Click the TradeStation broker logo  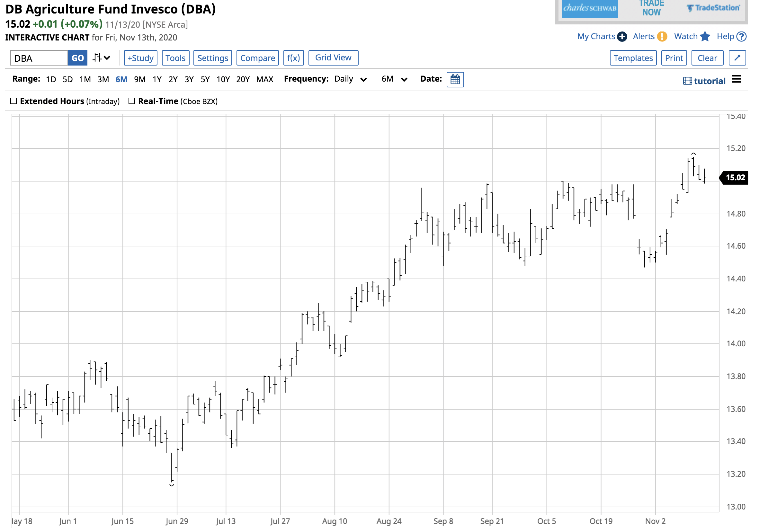tap(713, 8)
